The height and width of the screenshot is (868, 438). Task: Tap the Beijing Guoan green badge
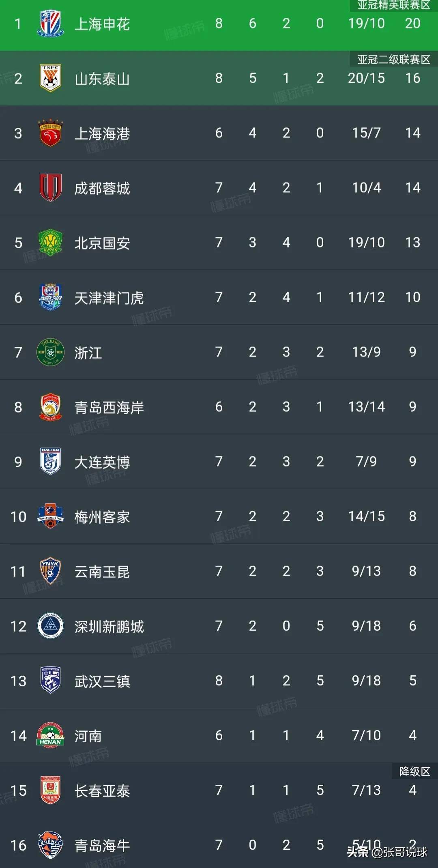click(x=50, y=243)
